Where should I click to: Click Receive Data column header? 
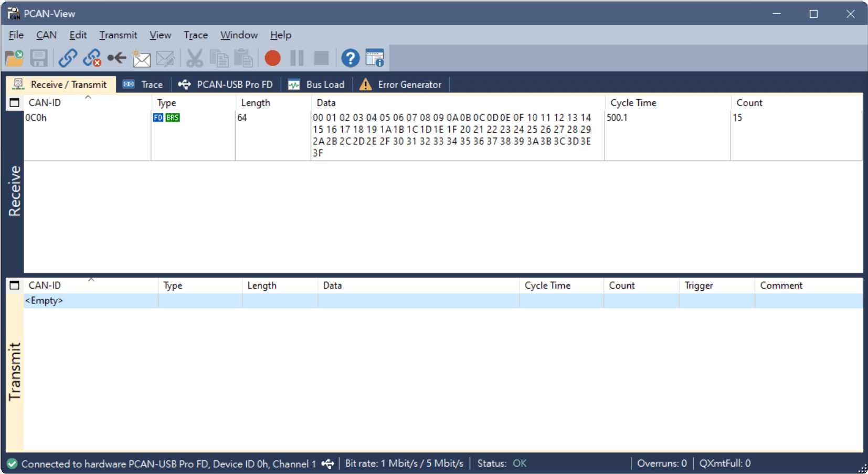pyautogui.click(x=458, y=103)
